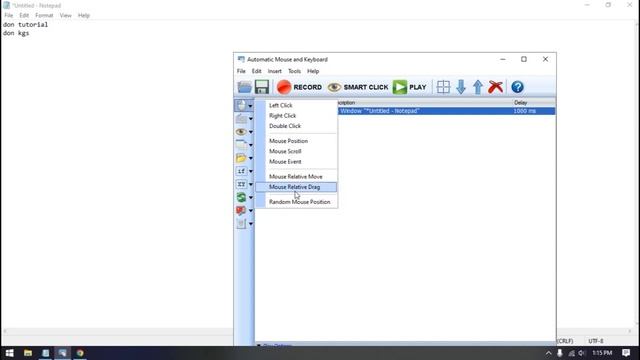Open help via the blue question mark icon
Viewport: 640px width, 360px height.
tap(517, 87)
